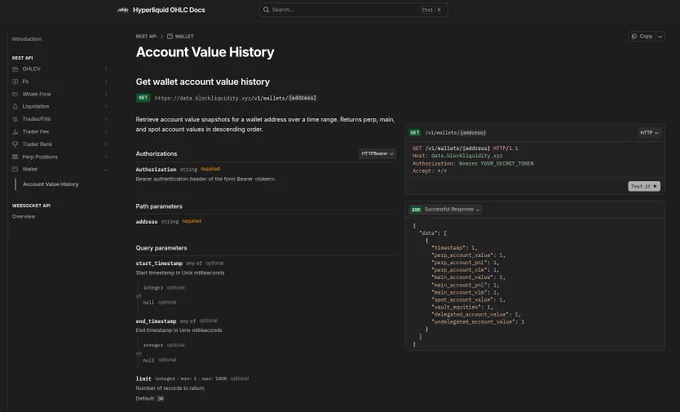Screen dimensions: 680x412
Task: Open the HTTPBearer authorization dropdown
Action: [x=377, y=154]
